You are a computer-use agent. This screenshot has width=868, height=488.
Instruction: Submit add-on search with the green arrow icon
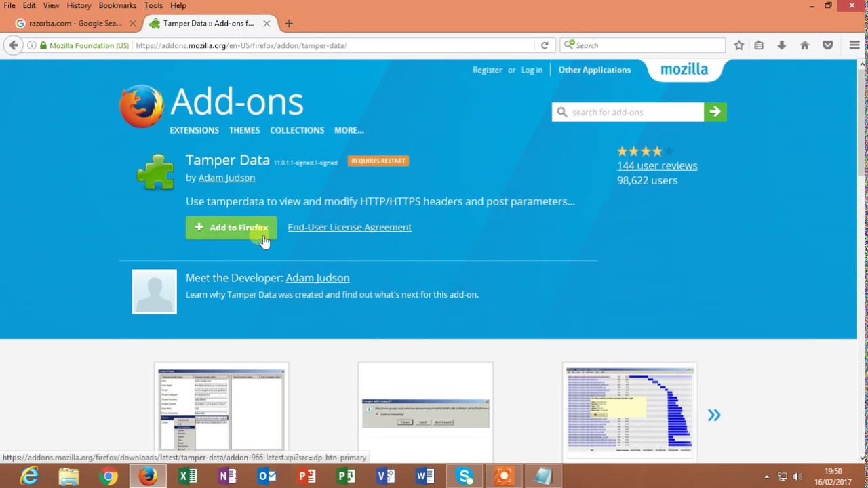tap(715, 112)
